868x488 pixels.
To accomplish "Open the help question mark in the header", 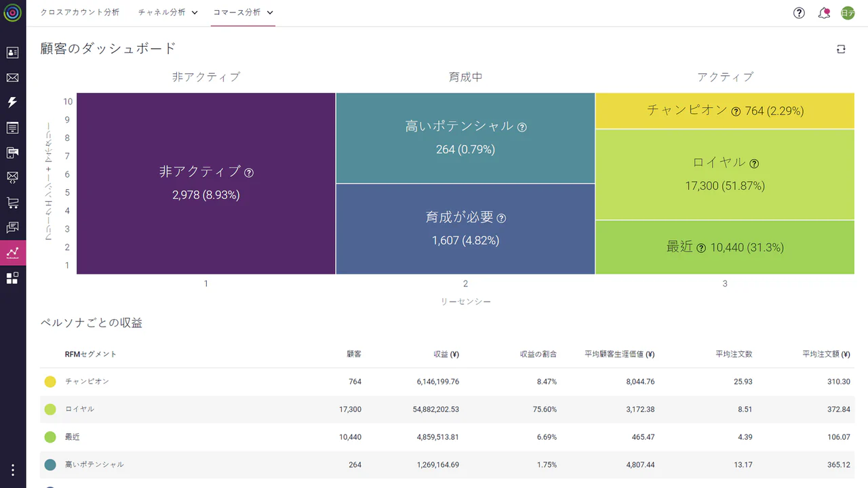I will point(799,13).
